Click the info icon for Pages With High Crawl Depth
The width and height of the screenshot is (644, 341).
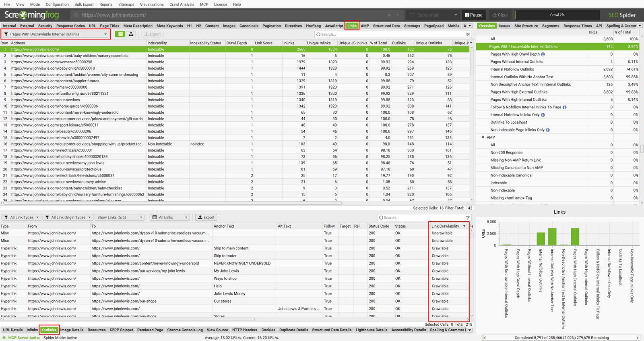(543, 54)
